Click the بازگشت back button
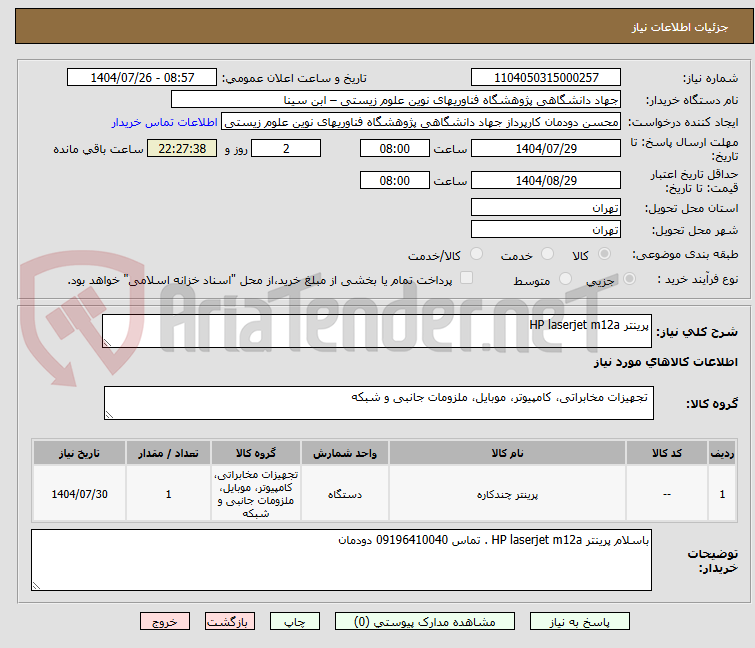 tap(229, 621)
